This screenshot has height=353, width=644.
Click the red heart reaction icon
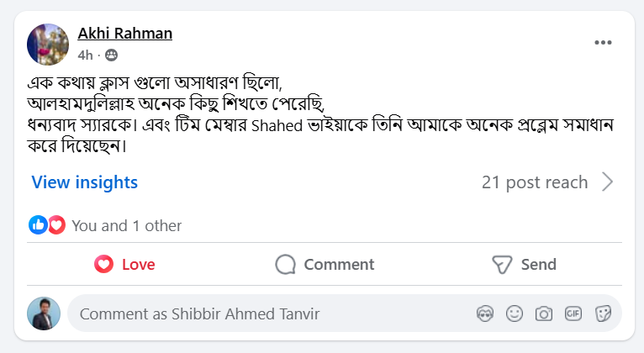[56, 225]
